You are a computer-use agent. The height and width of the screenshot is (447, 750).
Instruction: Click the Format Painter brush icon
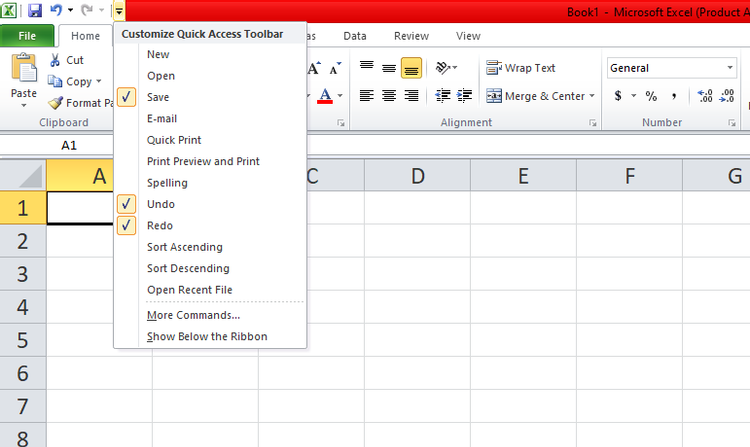55,103
